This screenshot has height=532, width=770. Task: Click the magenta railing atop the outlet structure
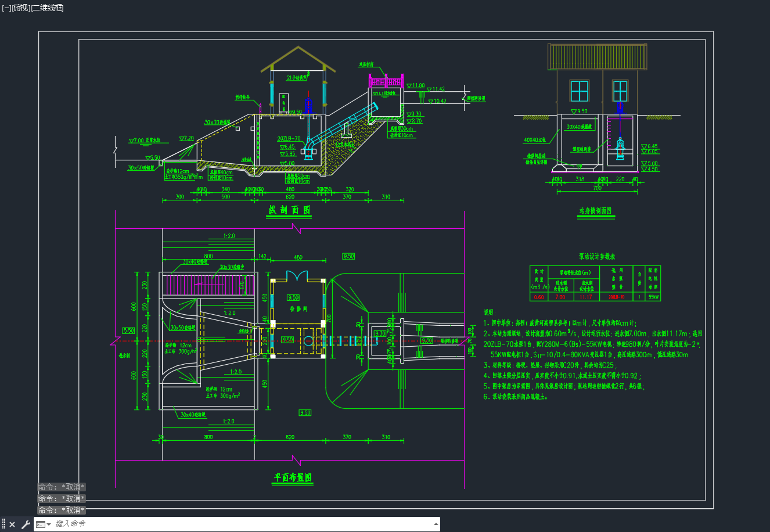click(387, 80)
